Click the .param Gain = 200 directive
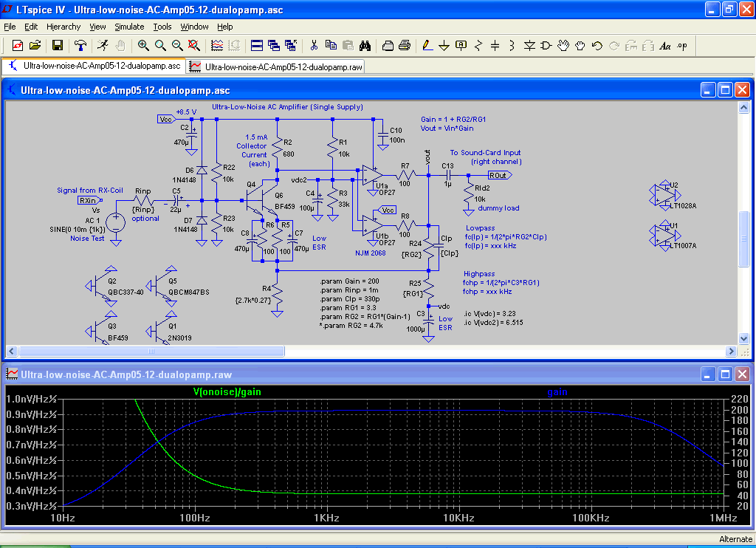Viewport: 756px width, 548px height. coord(348,282)
